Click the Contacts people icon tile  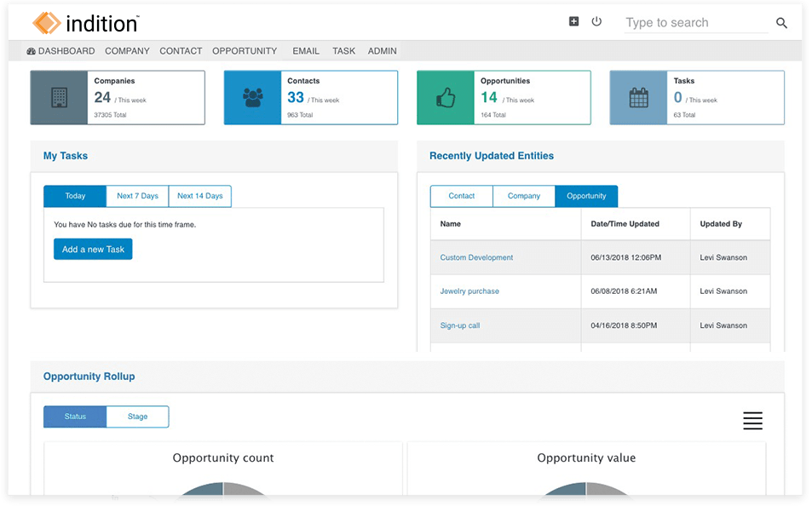tap(253, 97)
